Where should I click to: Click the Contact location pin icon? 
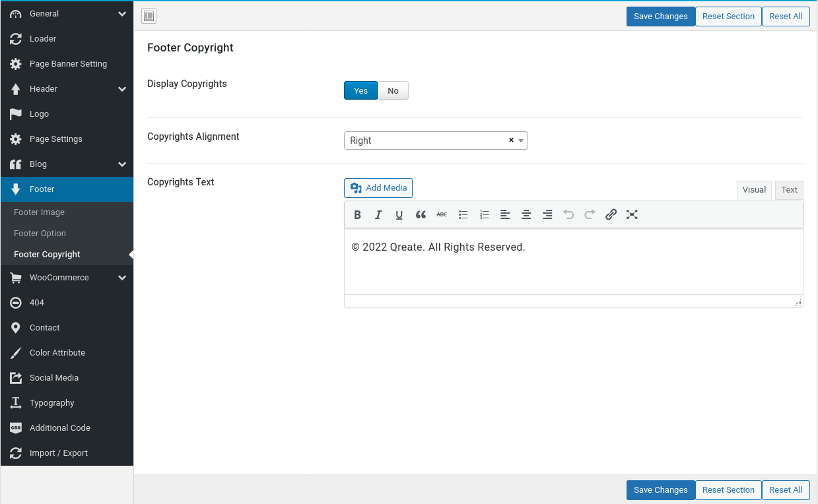16,328
